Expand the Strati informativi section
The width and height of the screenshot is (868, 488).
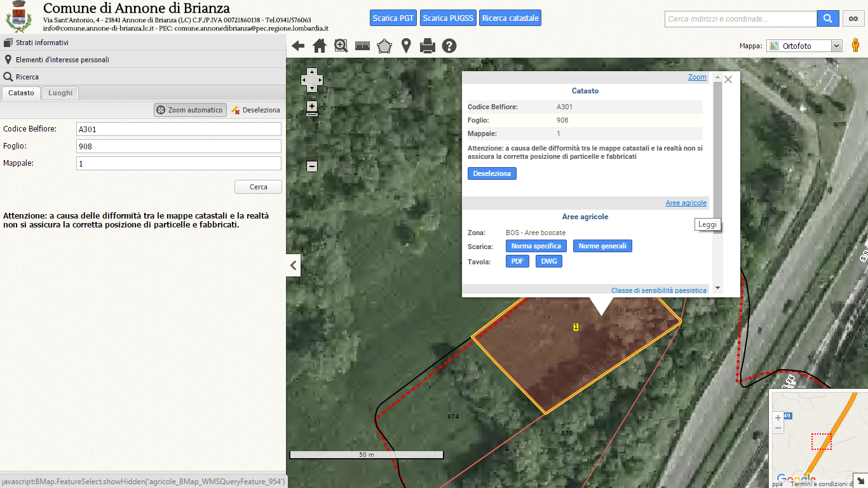coord(143,43)
